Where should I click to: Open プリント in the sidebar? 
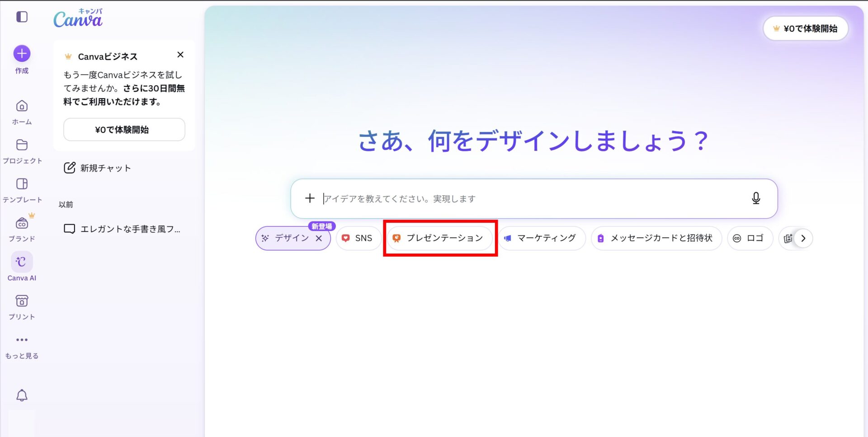pos(22,307)
